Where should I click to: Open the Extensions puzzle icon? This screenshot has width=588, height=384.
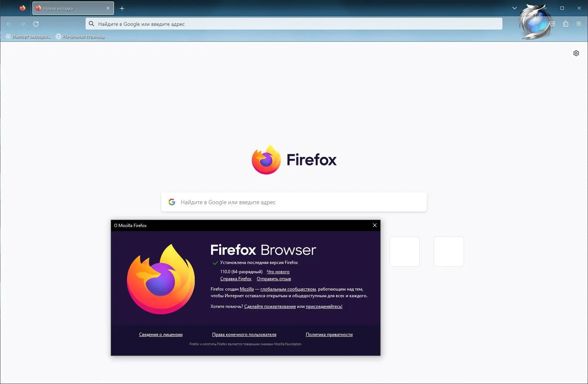pos(565,24)
